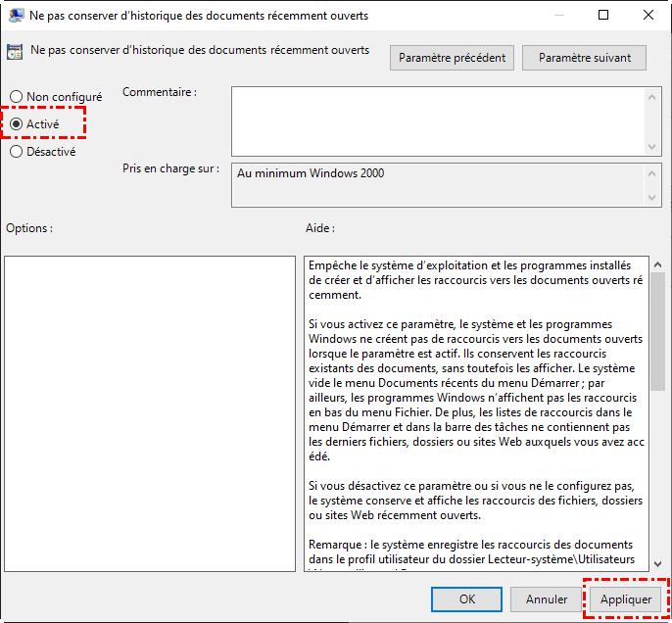The height and width of the screenshot is (623, 672).
Task: Click Commentaire box scroll up arrow
Action: point(653,96)
